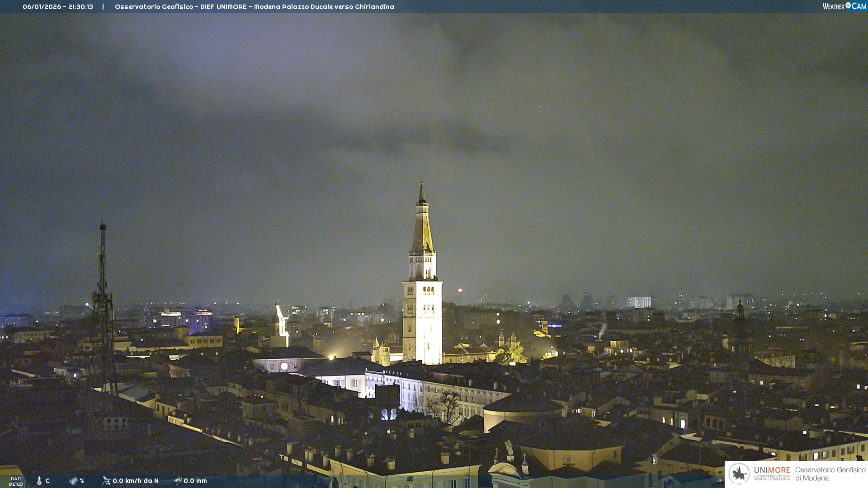The image size is (868, 488).
Task: Click the WeatherCam camera lens logo
Action: click(848, 6)
